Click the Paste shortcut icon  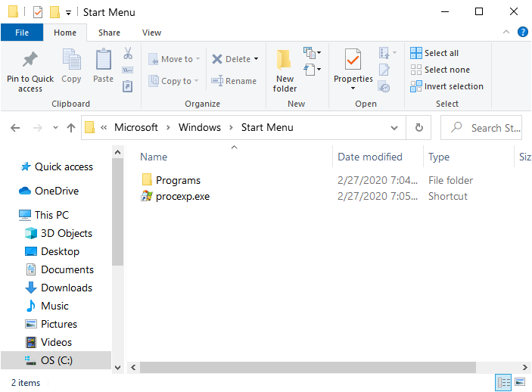point(128,86)
